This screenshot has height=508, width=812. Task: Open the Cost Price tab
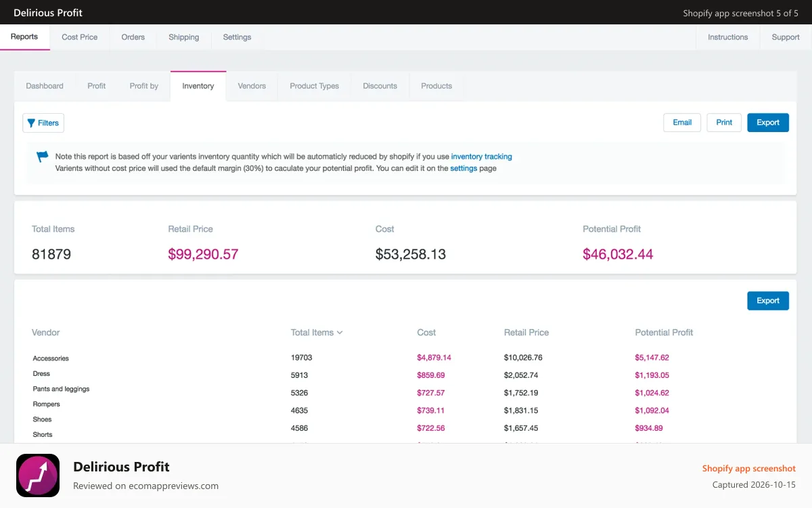pyautogui.click(x=80, y=37)
